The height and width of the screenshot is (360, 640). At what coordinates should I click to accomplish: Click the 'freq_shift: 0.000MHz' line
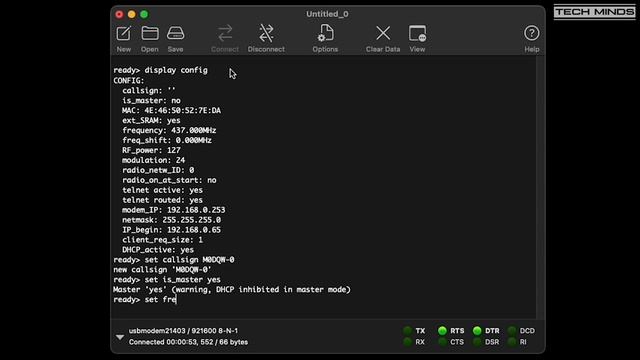[167, 140]
